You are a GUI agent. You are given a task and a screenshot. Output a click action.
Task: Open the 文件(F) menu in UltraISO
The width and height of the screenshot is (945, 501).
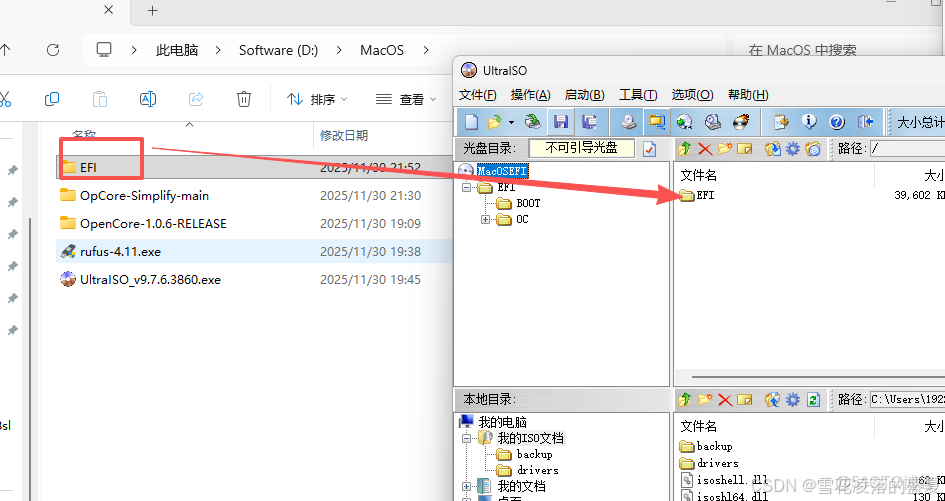[478, 95]
